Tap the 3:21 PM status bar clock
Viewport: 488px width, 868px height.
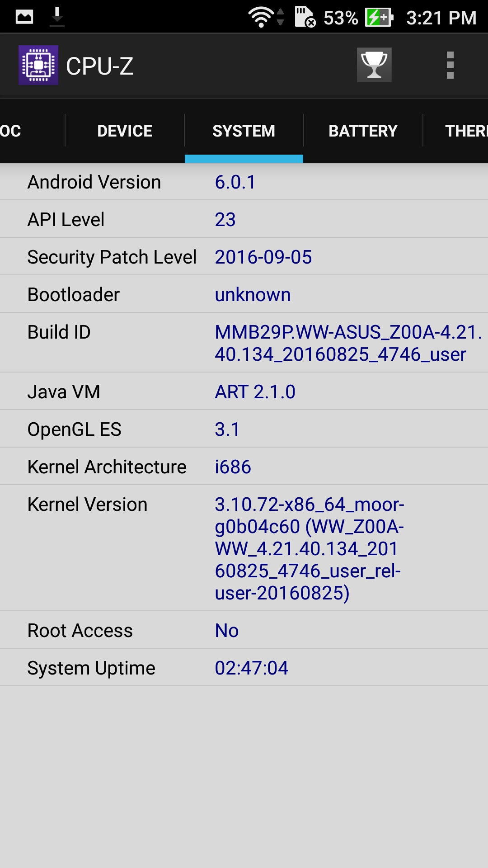click(x=441, y=18)
